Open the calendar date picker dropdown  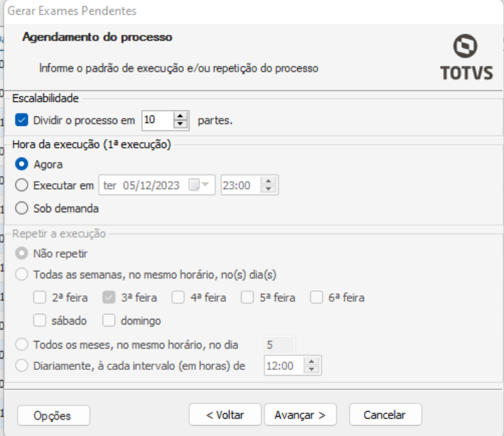(205, 185)
